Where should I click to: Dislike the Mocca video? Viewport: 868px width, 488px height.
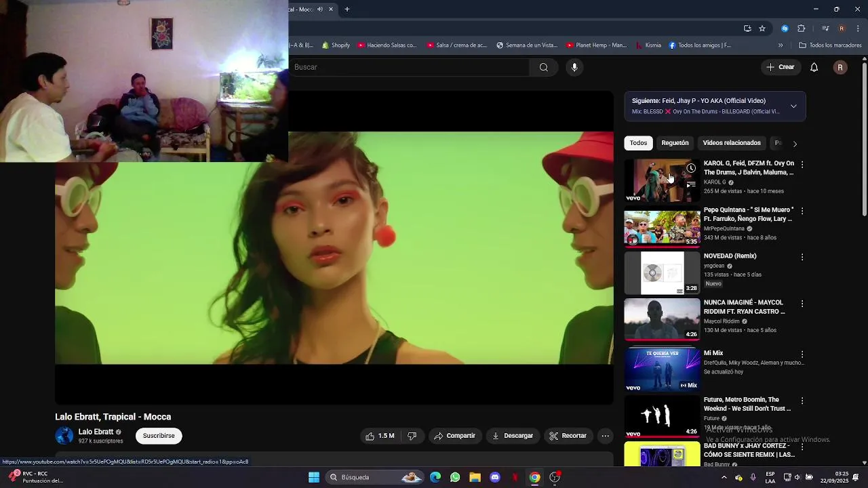pos(412,436)
